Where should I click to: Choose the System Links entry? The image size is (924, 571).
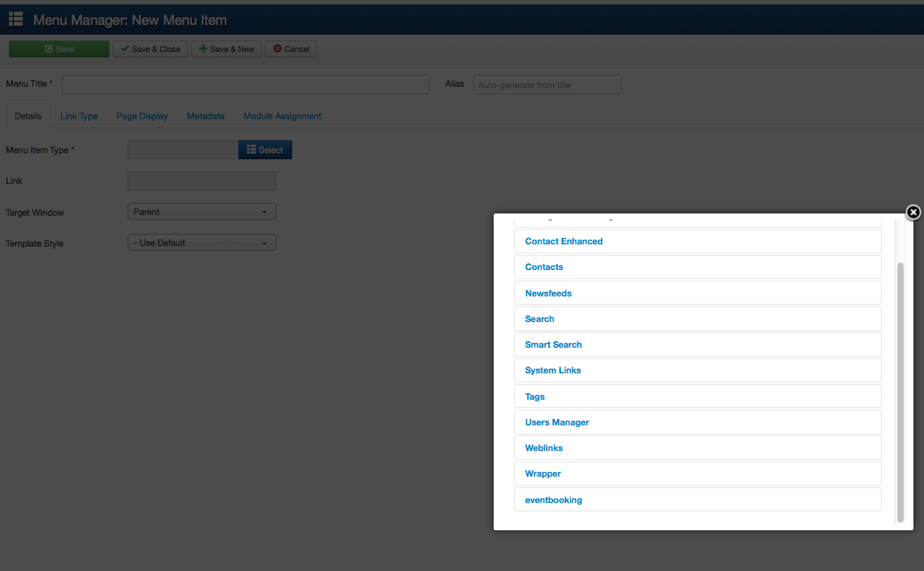pyautogui.click(x=553, y=370)
